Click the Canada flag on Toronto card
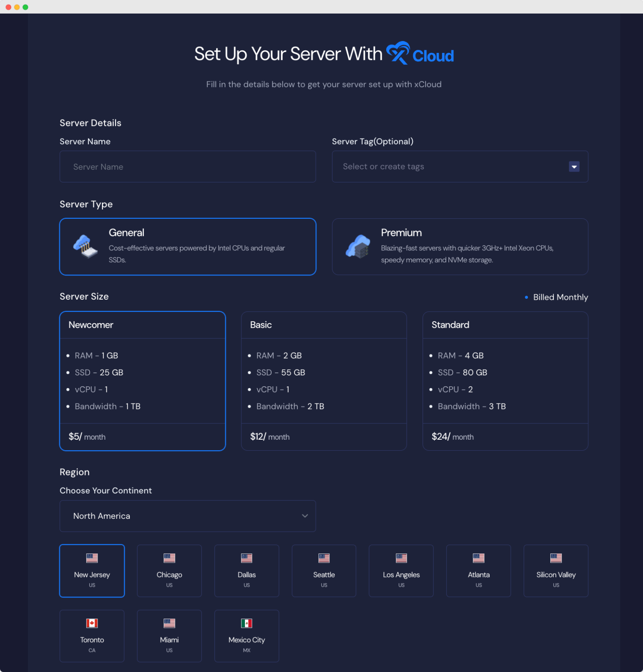Viewport: 643px width, 672px height. (92, 623)
